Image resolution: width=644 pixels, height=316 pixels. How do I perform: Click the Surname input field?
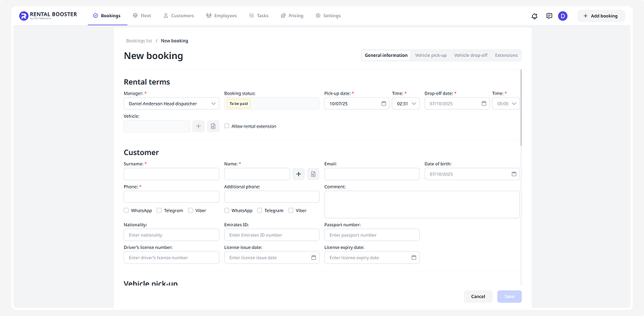(171, 174)
